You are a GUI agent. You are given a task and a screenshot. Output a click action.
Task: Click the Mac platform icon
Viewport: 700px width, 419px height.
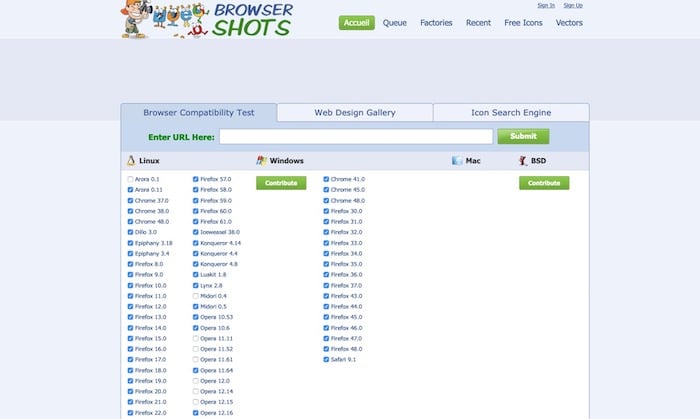coord(457,160)
